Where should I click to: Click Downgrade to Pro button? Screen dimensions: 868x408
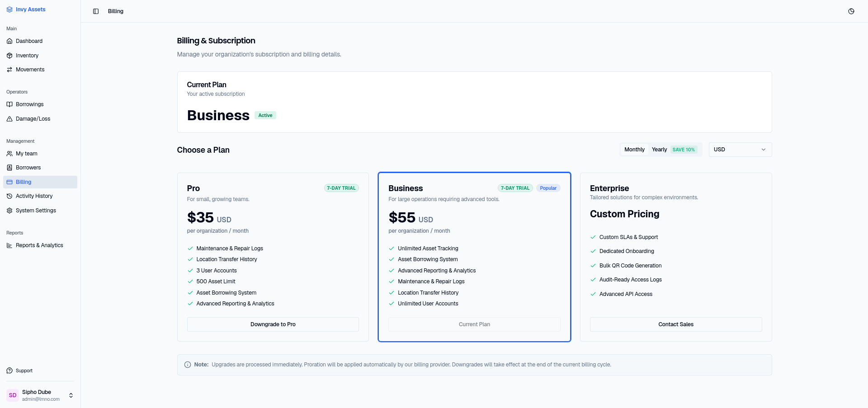[x=273, y=324]
